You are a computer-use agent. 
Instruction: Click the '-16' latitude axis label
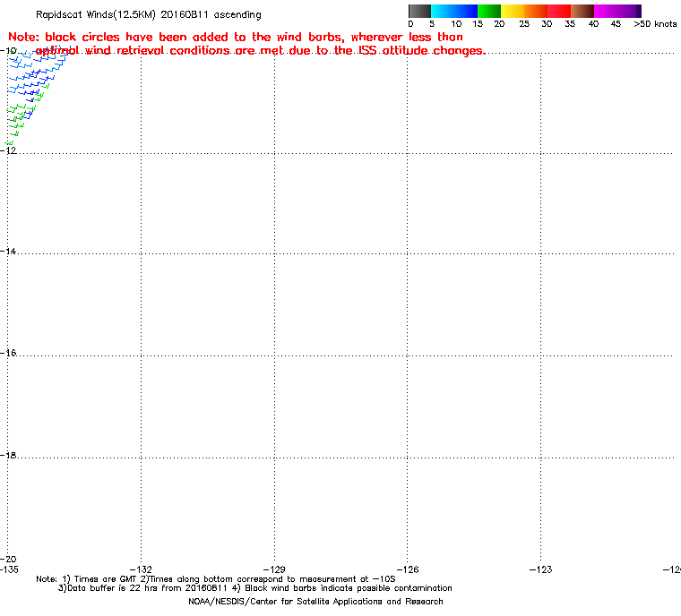(8, 353)
